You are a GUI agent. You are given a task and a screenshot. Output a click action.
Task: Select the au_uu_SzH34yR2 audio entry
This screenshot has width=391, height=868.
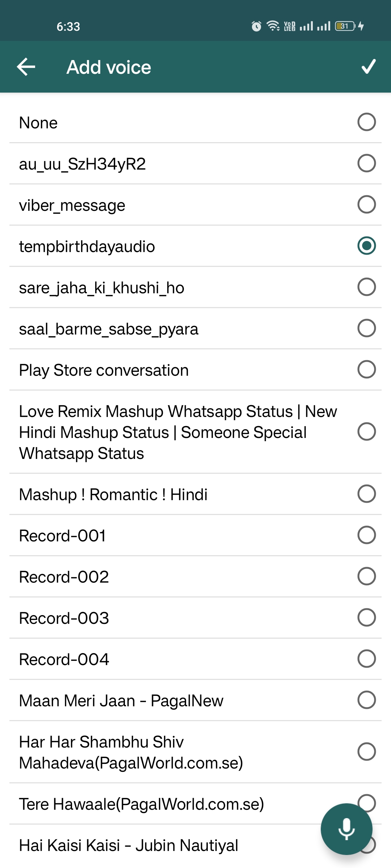coord(83,164)
